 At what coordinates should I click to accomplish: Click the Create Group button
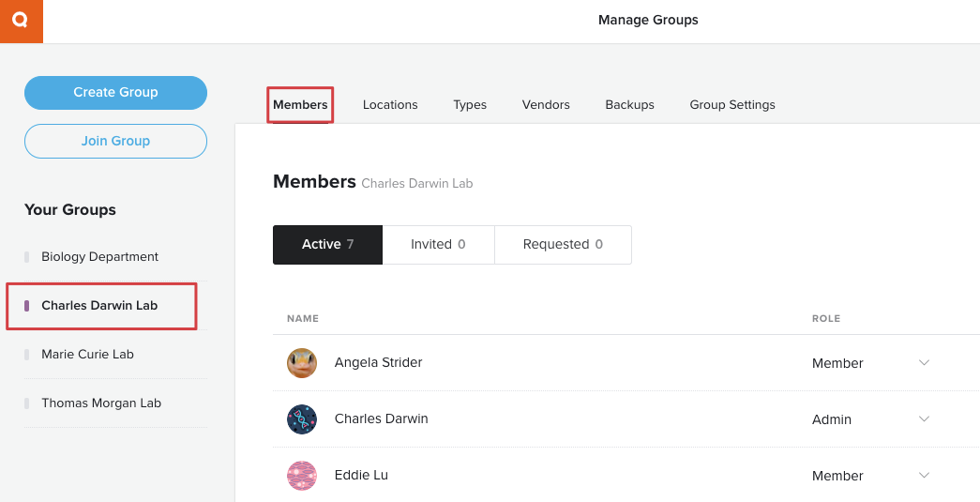click(x=115, y=93)
